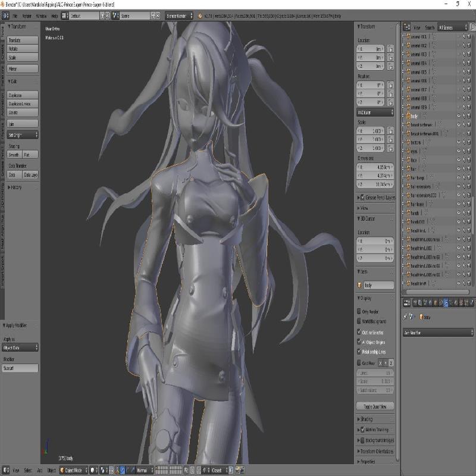Viewport: 476px width, 476px height.
Task: Open the Object menu in the 3D header
Action: tap(51, 470)
